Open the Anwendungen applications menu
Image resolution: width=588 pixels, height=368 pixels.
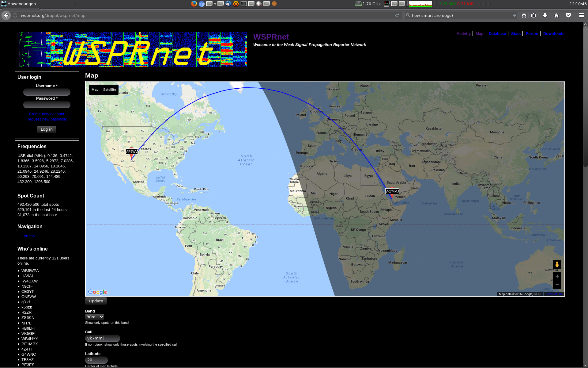(18, 4)
